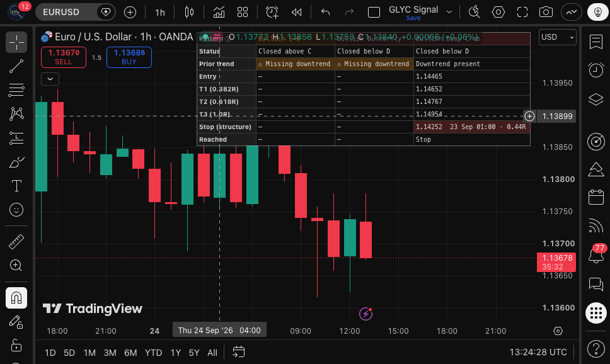Undo the last chart action
610x364 pixels.
pos(326,13)
